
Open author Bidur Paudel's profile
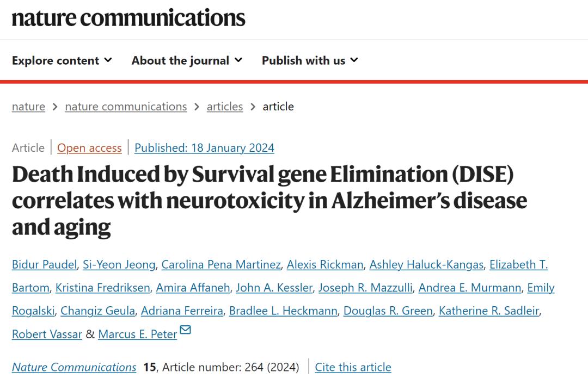pyautogui.click(x=45, y=265)
